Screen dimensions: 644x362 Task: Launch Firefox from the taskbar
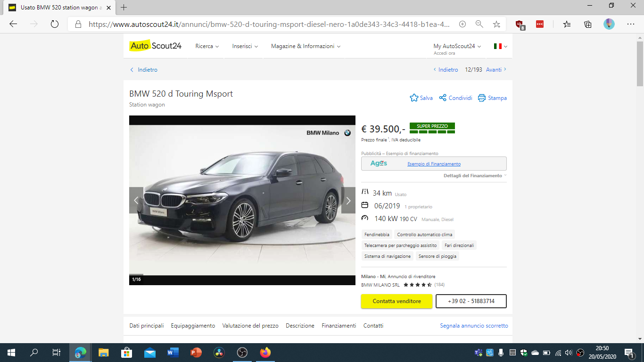[x=265, y=353]
